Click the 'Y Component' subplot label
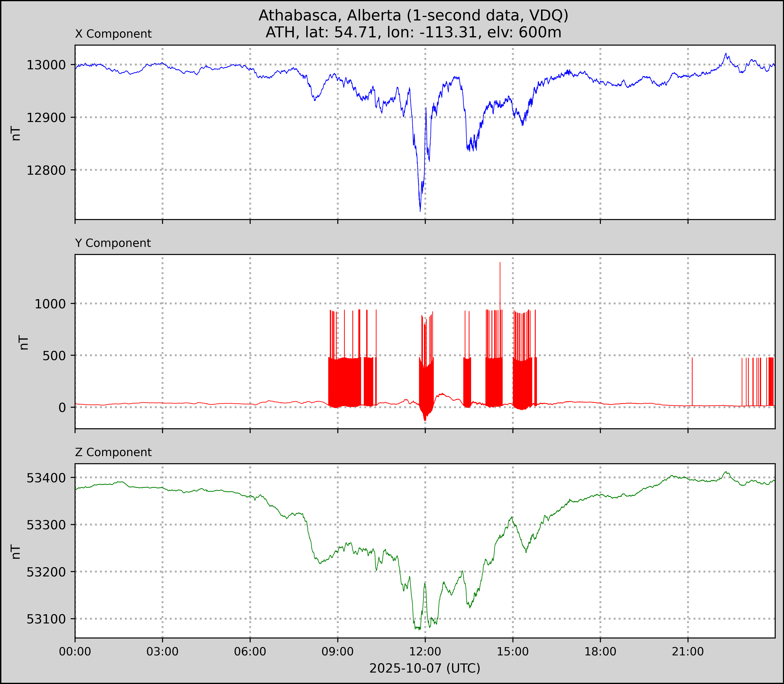Image resolution: width=784 pixels, height=684 pixels. point(113,243)
